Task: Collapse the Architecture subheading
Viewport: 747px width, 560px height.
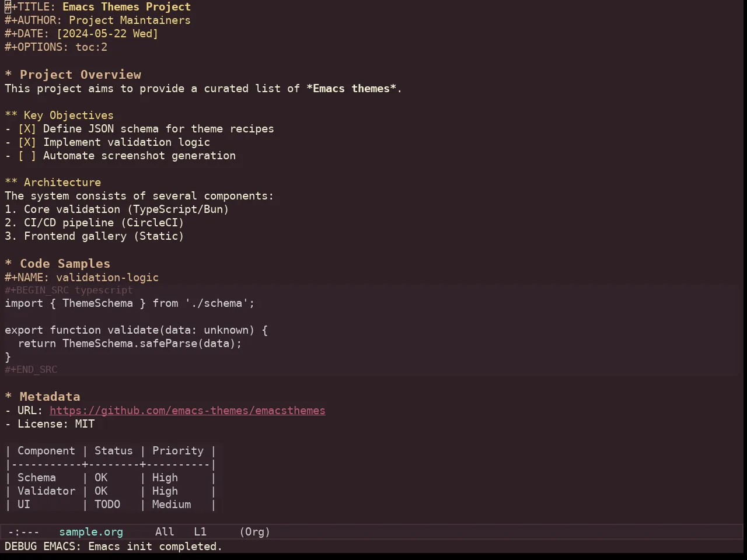Action: 53,183
